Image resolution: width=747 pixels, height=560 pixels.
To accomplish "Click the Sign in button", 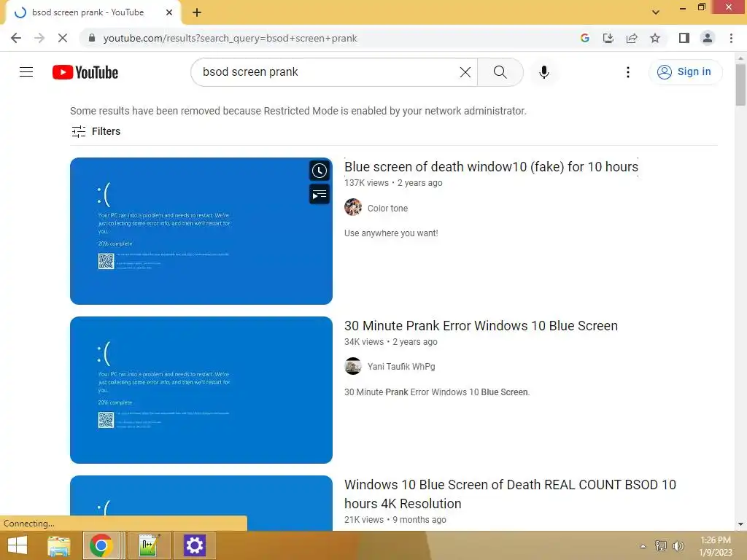I will [685, 72].
